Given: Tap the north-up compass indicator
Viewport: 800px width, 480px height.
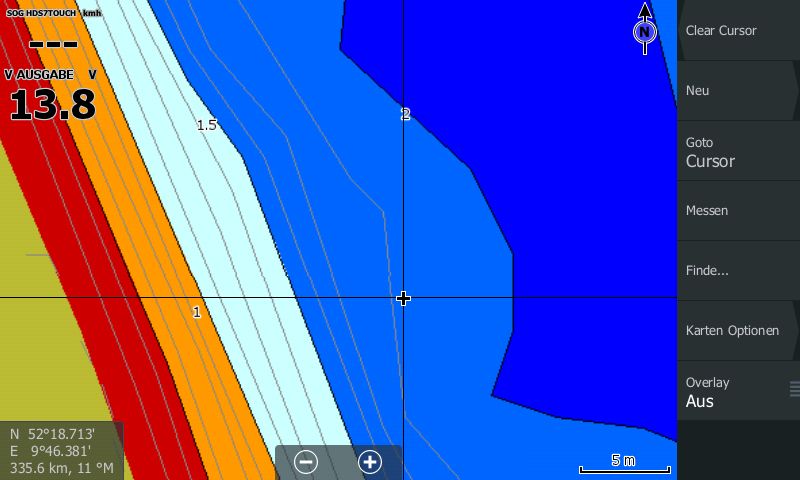Looking at the screenshot, I should tap(645, 32).
